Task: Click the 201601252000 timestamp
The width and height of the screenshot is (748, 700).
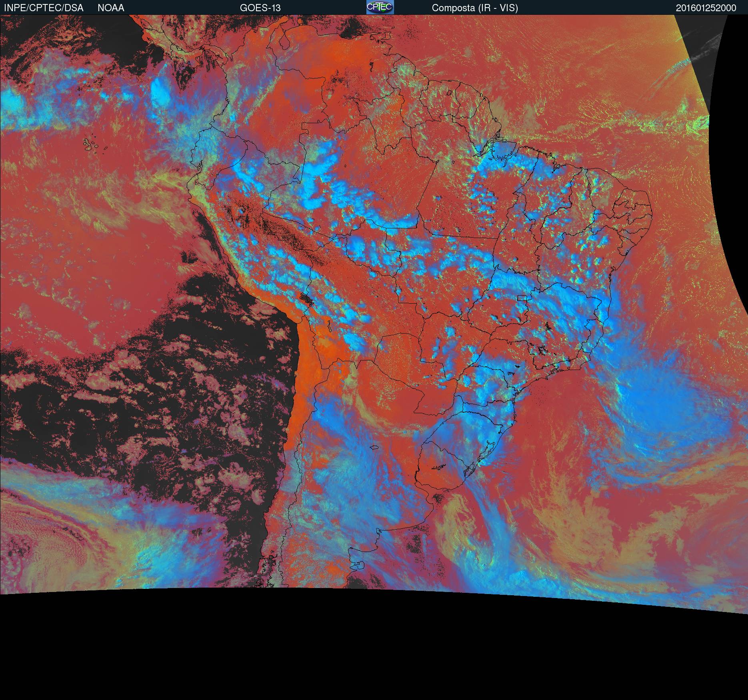Action: 706,8
